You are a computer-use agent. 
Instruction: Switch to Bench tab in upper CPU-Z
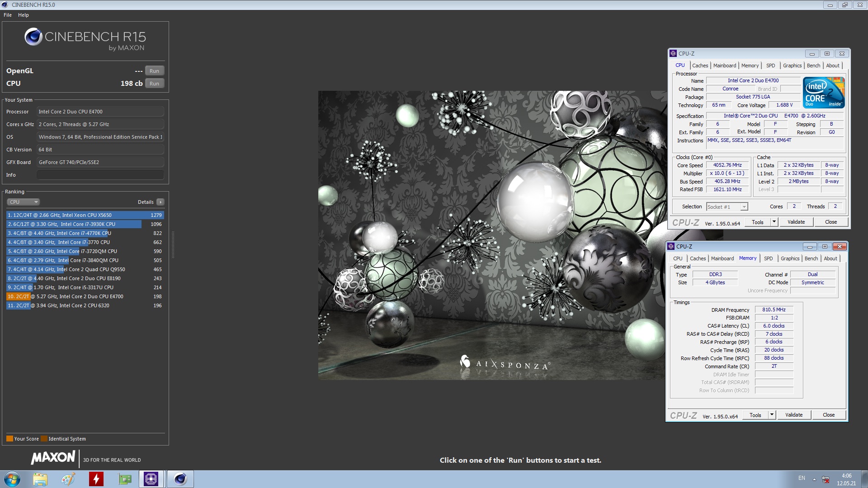(813, 66)
